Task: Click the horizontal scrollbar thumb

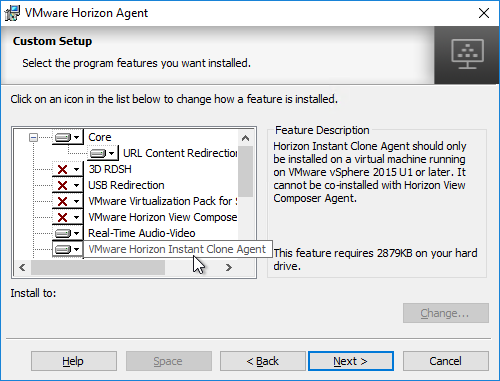Action: (x=98, y=267)
